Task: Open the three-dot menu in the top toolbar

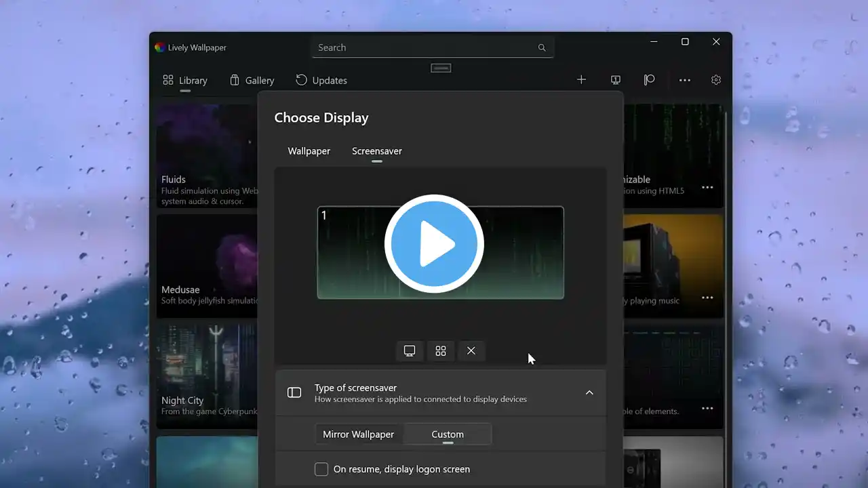Action: [685, 80]
